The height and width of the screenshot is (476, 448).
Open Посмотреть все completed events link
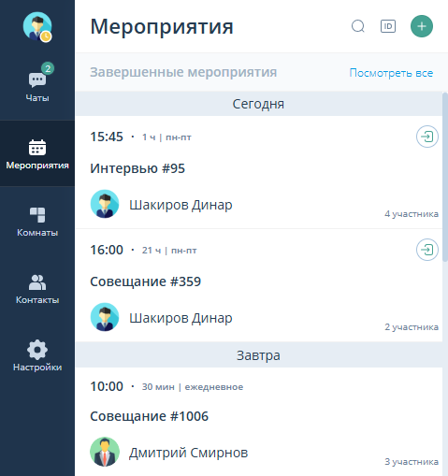[391, 73]
